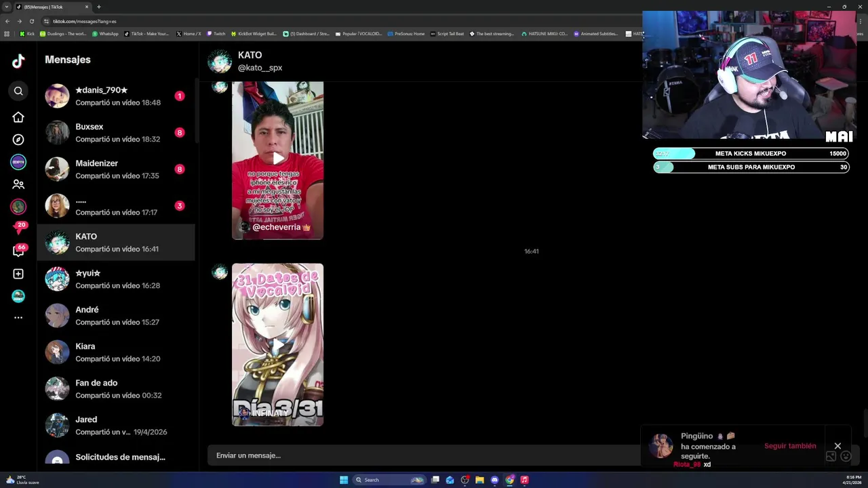Open the OBS Studio taskbar icon
This screenshot has width=868, height=488.
click(x=465, y=480)
